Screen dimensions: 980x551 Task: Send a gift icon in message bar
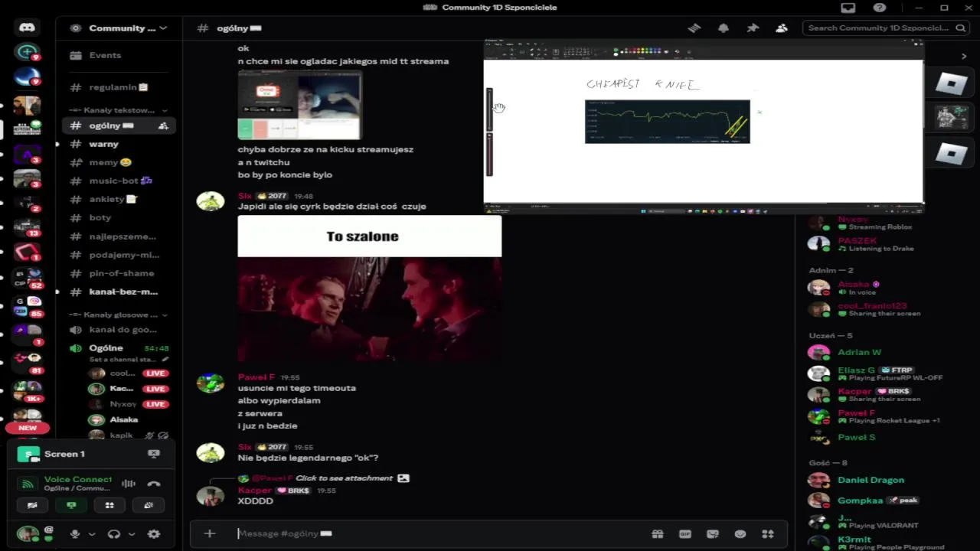(x=658, y=534)
